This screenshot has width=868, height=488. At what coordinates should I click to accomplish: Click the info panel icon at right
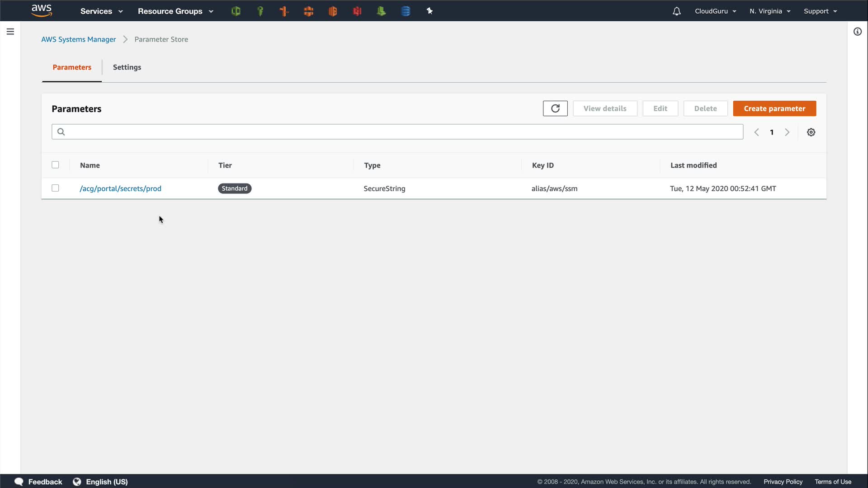858,32
